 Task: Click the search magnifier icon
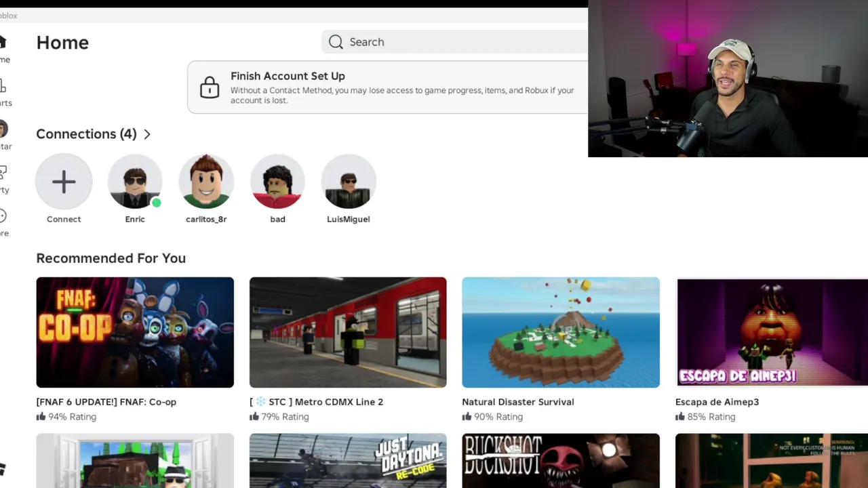[x=336, y=42]
